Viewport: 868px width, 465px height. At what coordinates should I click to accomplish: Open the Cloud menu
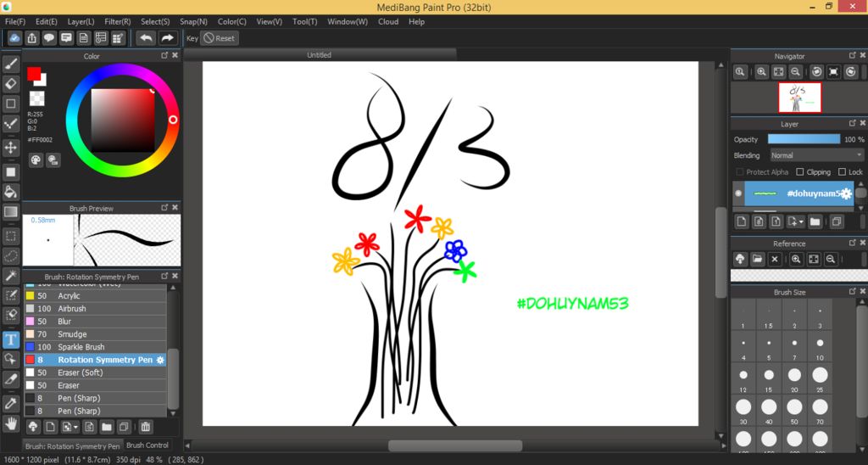(388, 21)
